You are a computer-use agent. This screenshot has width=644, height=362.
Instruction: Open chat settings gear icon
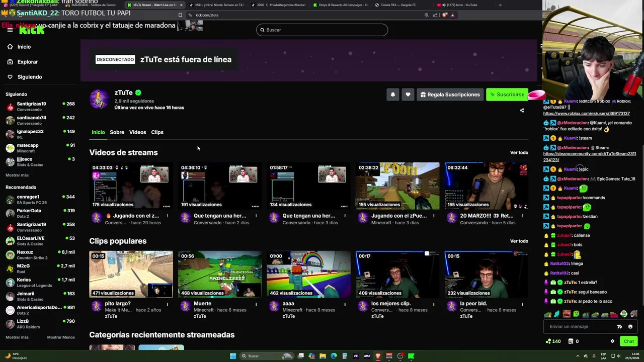tap(612, 341)
